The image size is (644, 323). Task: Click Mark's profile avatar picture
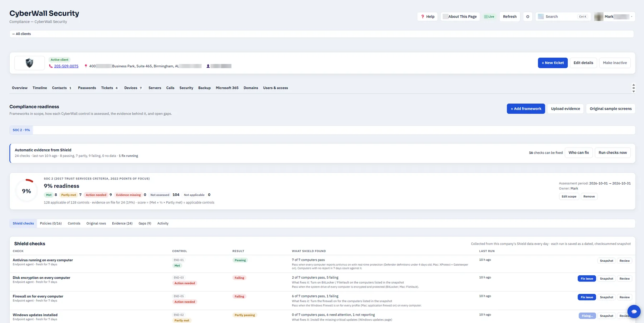599,17
